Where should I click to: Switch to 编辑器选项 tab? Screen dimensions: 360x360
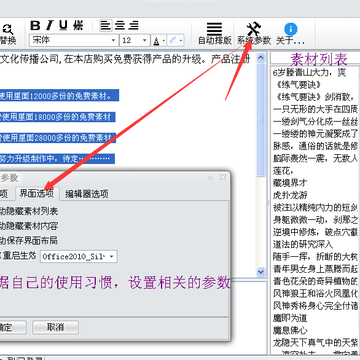click(87, 194)
